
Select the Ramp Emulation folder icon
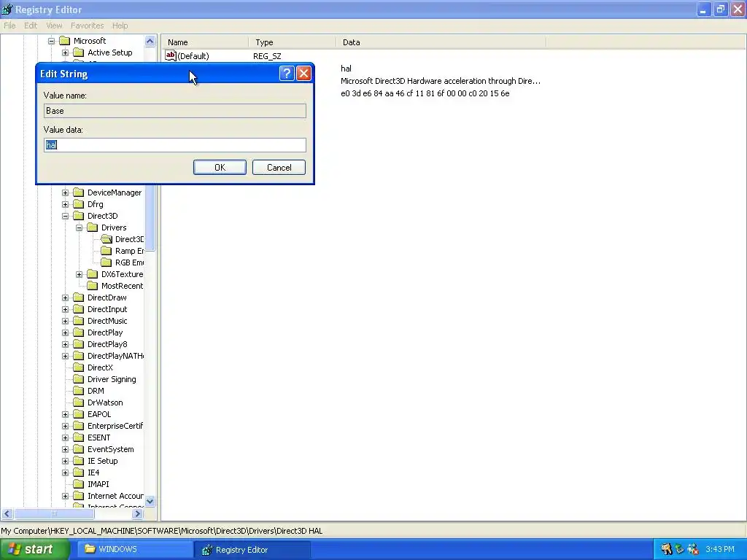click(x=107, y=251)
